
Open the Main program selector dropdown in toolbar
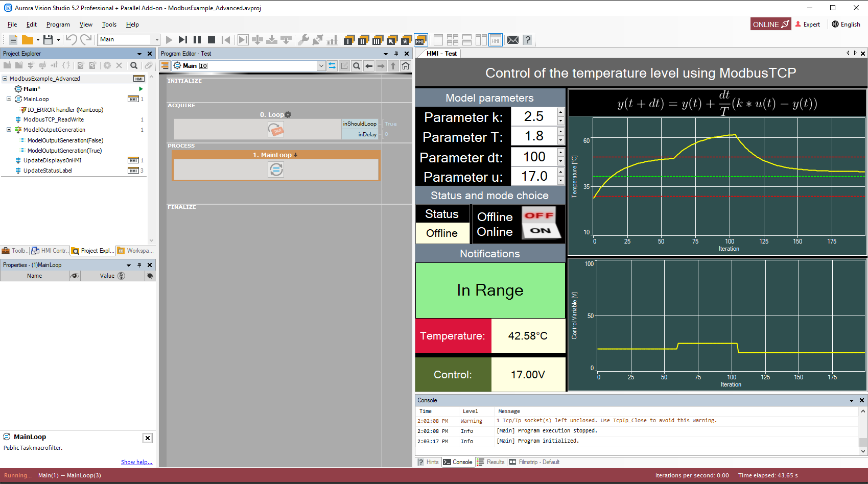[156, 40]
